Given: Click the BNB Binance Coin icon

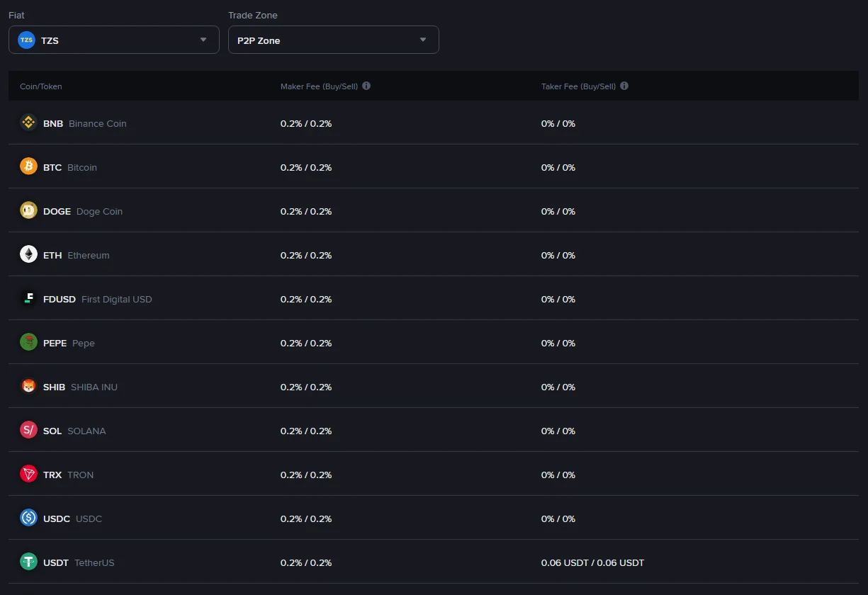Looking at the screenshot, I should [x=28, y=123].
